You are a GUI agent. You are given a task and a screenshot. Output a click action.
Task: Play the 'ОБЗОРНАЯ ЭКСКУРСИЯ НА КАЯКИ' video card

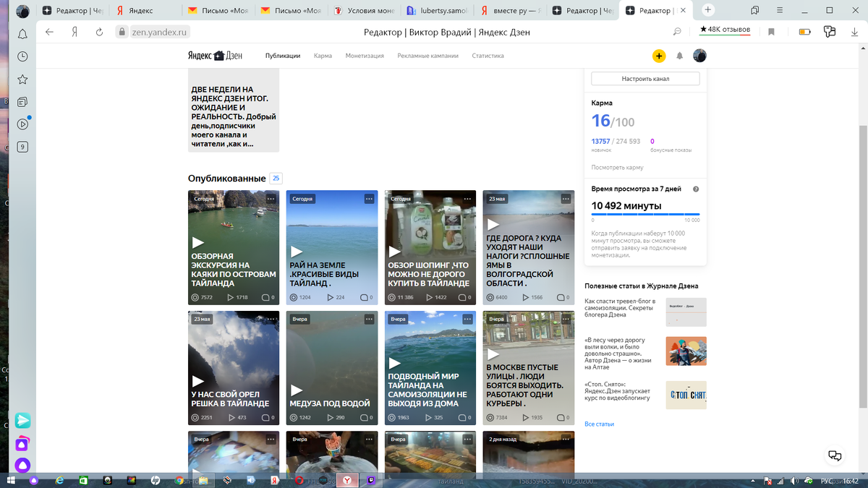[197, 243]
